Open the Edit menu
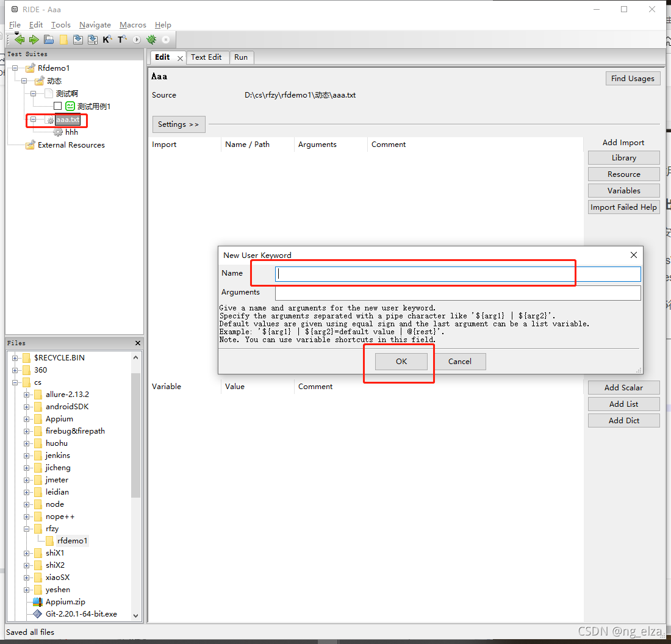This screenshot has width=671, height=644. tap(36, 25)
